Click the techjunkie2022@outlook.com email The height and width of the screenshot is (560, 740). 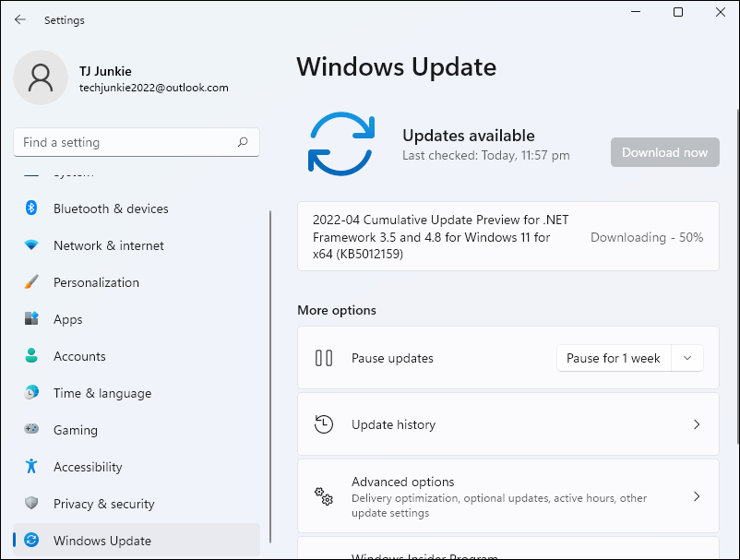point(154,88)
